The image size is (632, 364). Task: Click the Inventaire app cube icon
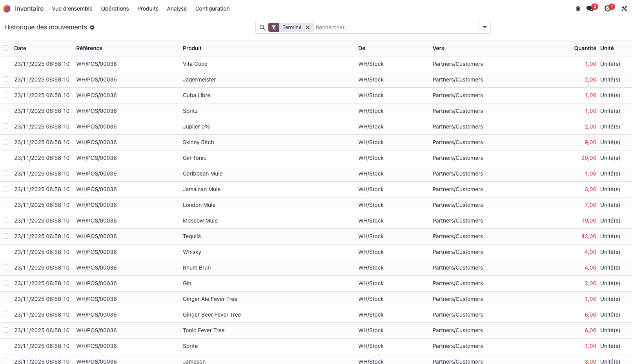point(6,8)
